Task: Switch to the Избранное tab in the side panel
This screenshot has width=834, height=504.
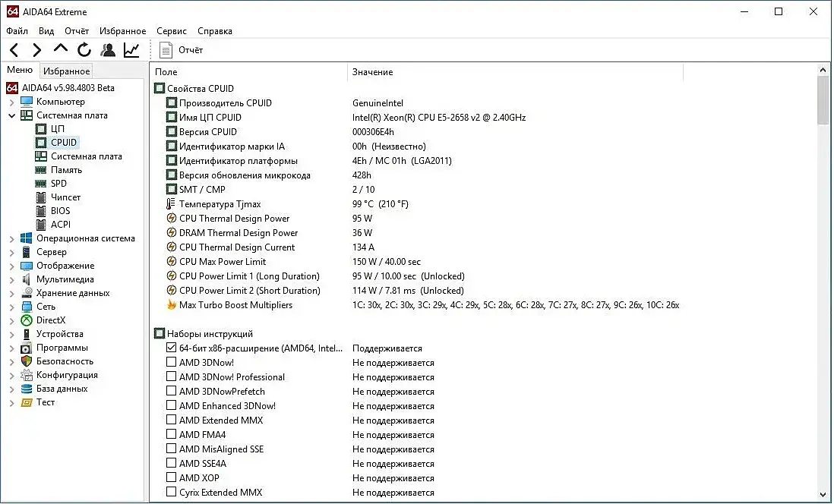Action: pyautogui.click(x=67, y=71)
